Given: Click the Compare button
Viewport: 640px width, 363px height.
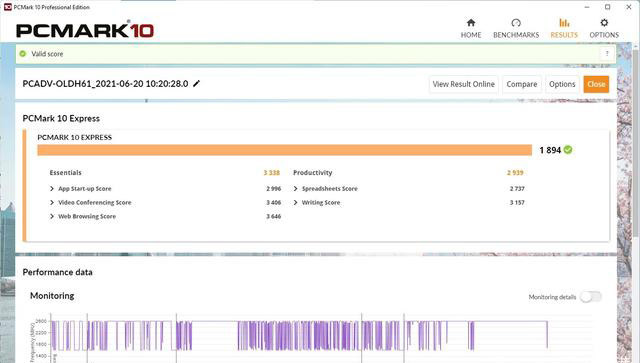Looking at the screenshot, I should [x=522, y=84].
